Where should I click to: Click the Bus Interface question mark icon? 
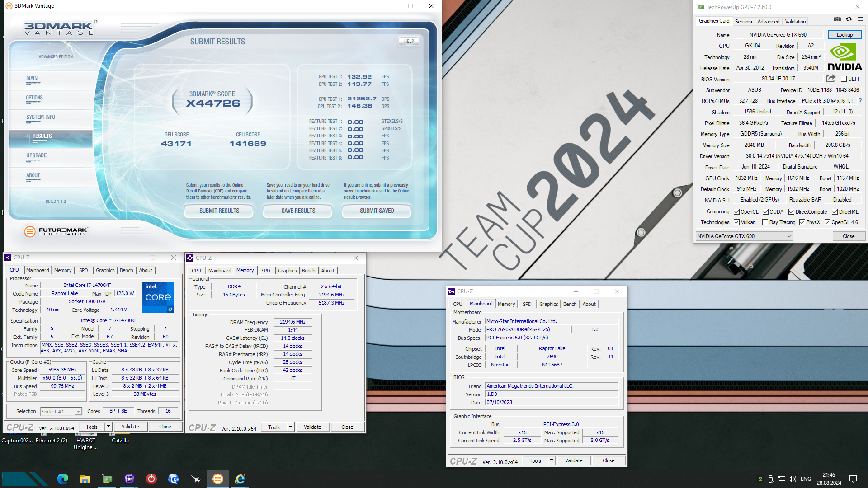coord(860,101)
